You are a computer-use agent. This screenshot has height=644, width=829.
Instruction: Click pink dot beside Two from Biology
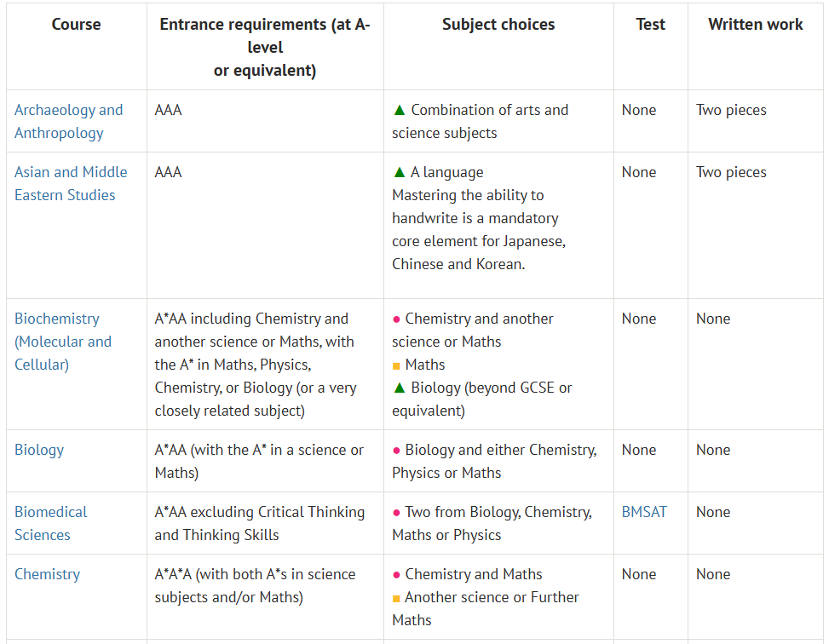click(396, 513)
